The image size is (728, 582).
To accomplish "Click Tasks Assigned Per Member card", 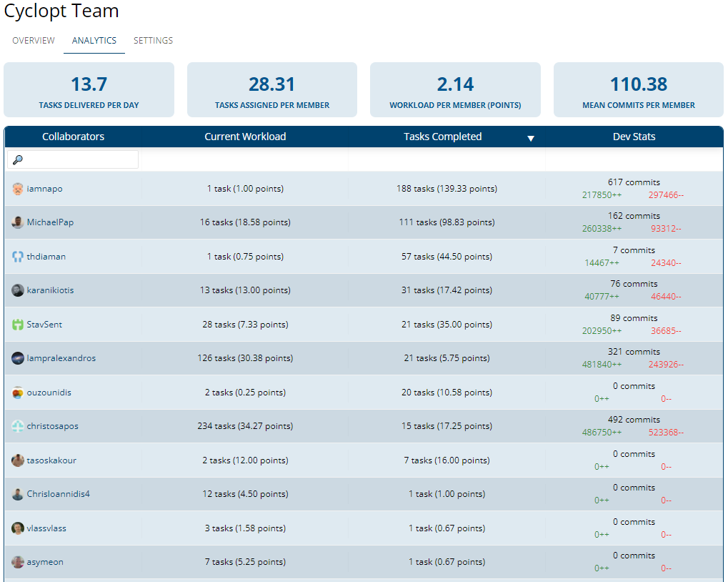I will tap(272, 89).
